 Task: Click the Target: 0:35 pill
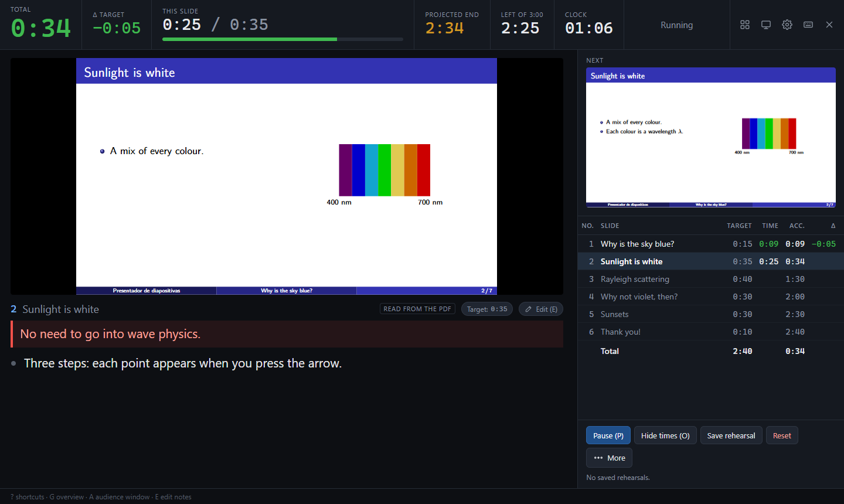[487, 309]
